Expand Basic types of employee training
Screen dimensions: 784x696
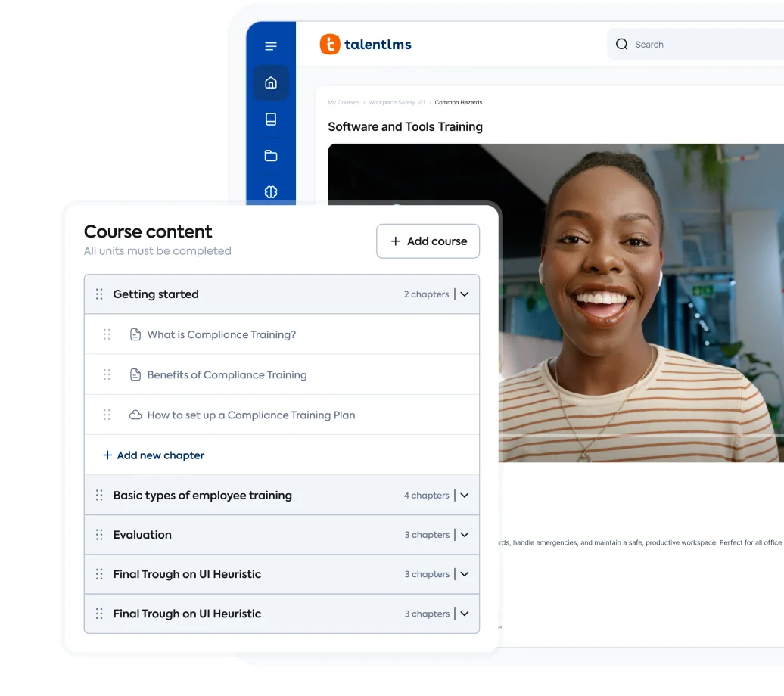click(465, 496)
